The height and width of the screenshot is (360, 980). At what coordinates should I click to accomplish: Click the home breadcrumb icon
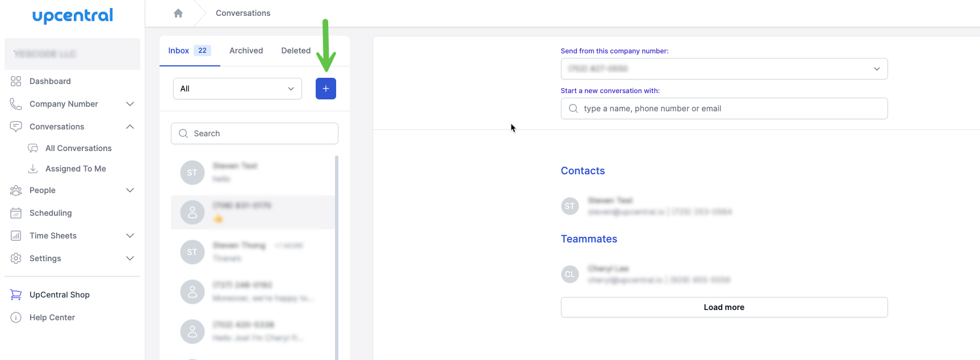click(x=178, y=12)
